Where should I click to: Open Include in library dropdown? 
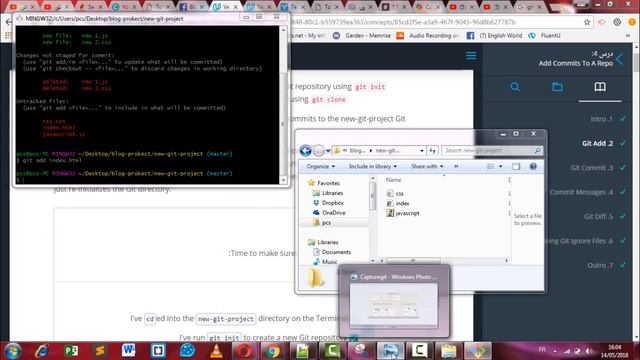pyautogui.click(x=373, y=167)
